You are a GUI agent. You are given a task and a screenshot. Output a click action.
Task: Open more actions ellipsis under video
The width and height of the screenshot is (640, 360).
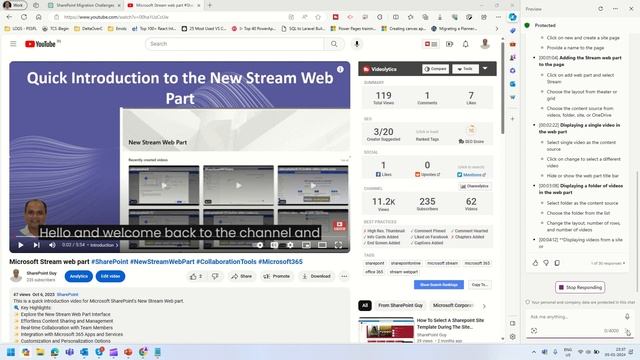click(344, 276)
